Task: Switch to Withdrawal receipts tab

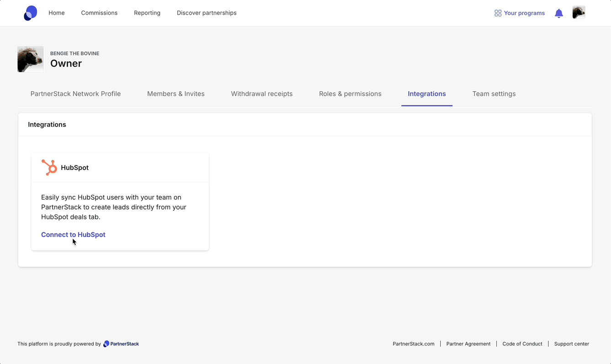Action: [x=262, y=94]
